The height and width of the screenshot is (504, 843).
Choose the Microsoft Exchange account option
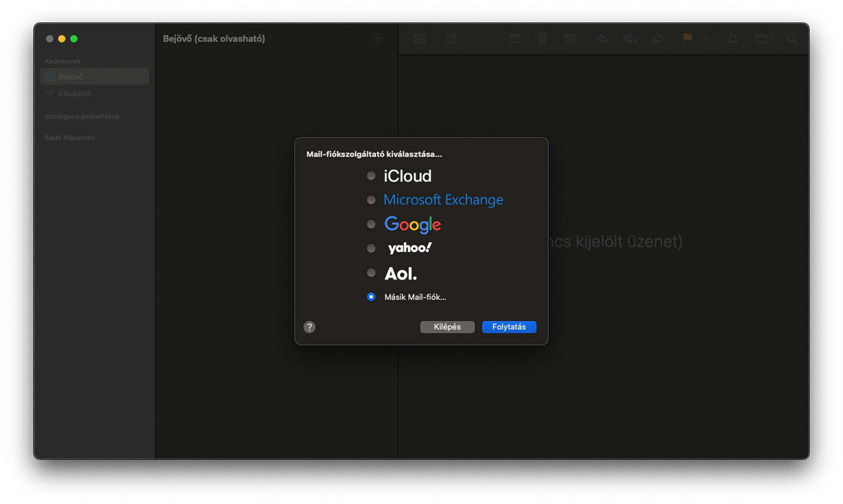371,200
